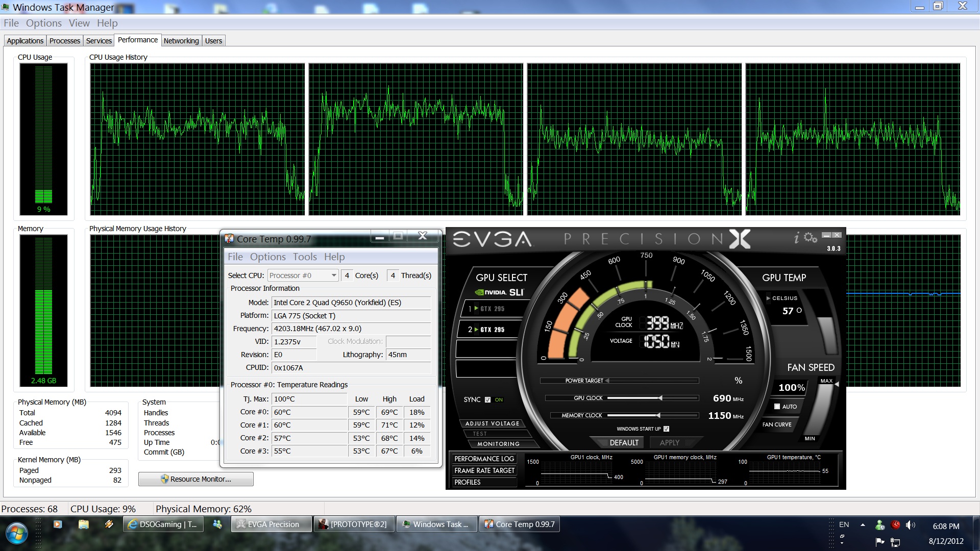Expand the Select CPU Processor #0 dropdown

[333, 275]
